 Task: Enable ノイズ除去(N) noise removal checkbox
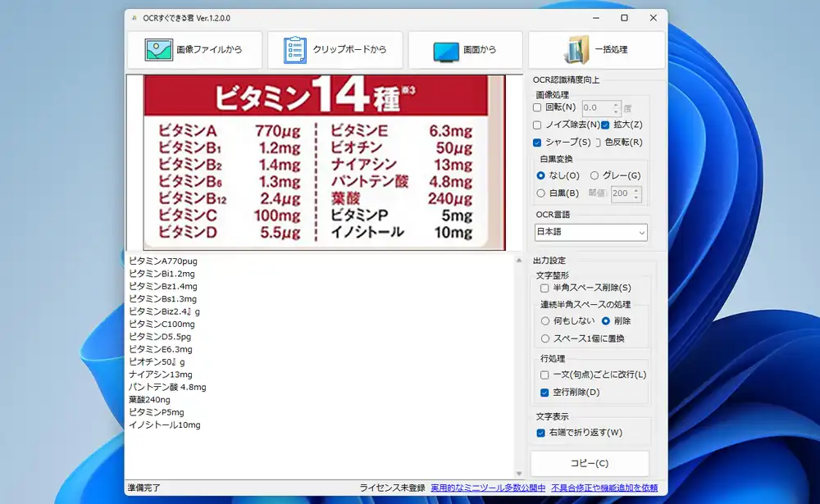537,125
